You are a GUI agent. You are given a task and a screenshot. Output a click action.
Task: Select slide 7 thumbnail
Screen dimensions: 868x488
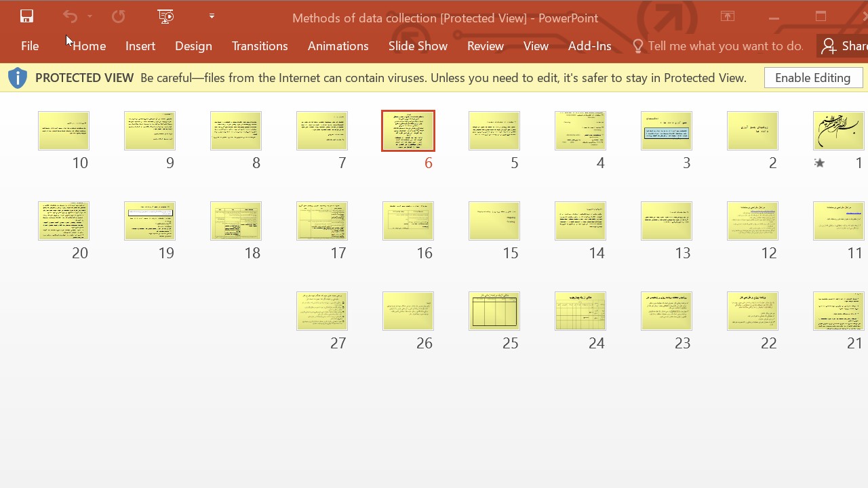(322, 131)
